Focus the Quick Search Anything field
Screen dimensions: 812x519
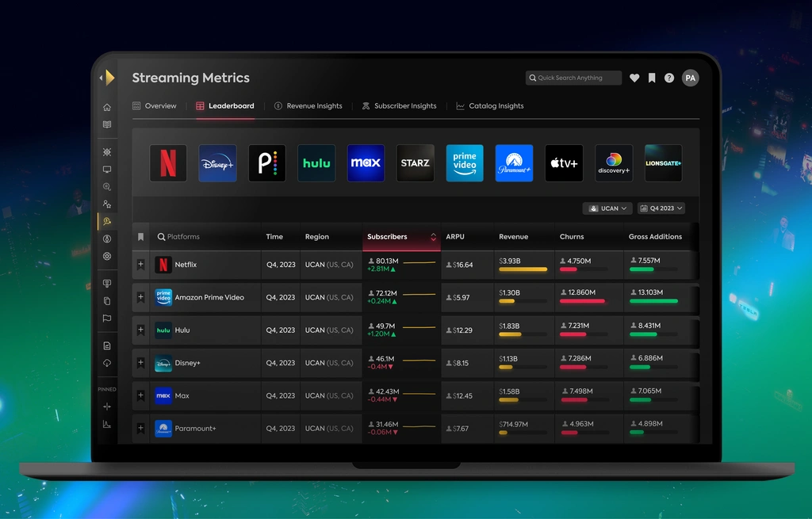[x=573, y=78]
